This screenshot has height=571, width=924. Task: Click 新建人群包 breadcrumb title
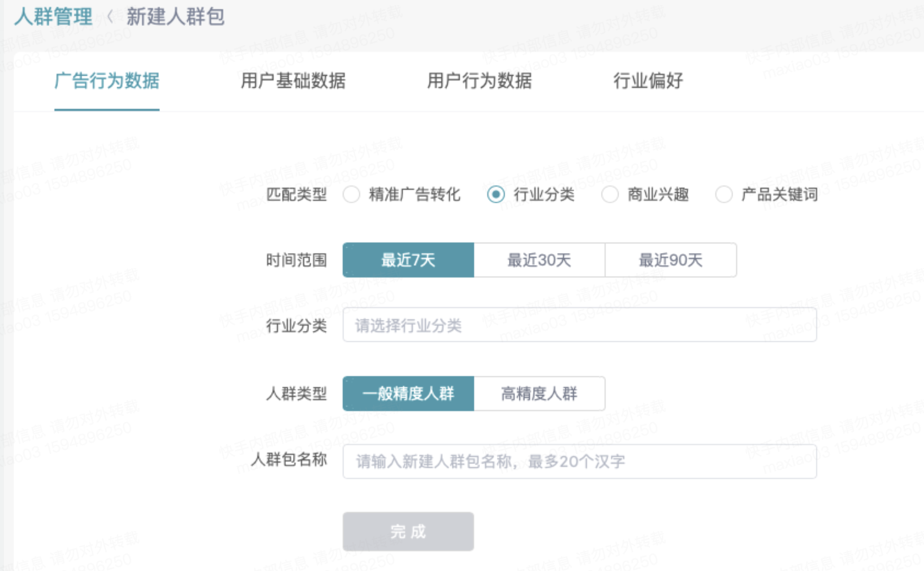(175, 17)
